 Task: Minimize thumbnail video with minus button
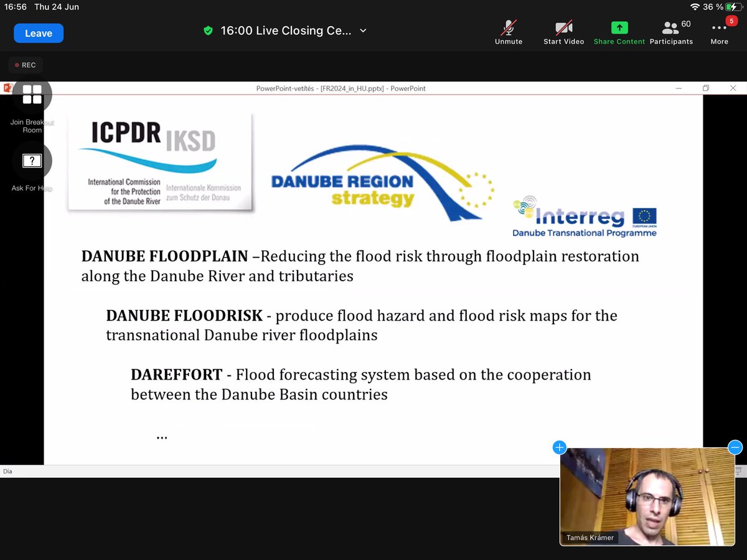click(x=735, y=447)
